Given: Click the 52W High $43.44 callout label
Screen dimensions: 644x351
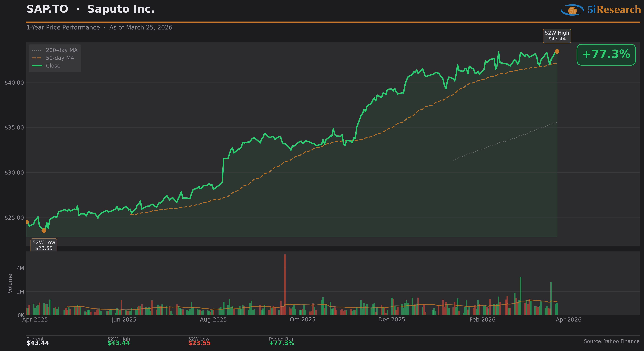Looking at the screenshot, I should click(x=557, y=36).
